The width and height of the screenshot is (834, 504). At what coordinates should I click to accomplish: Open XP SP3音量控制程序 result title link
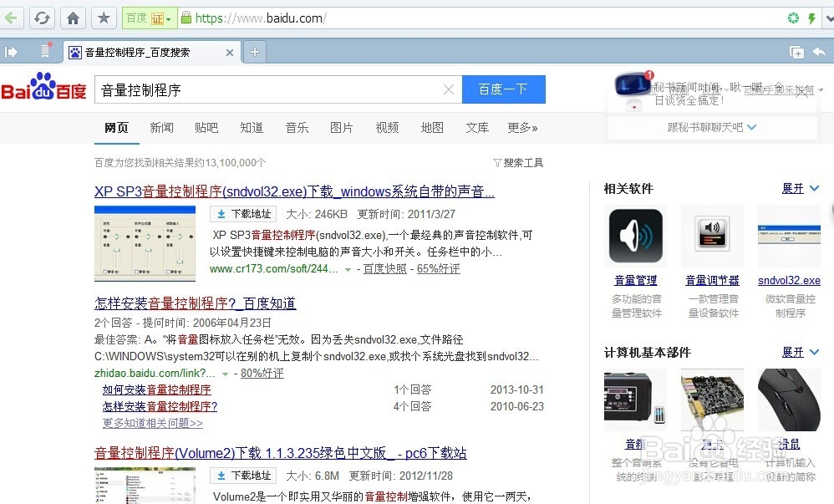(294, 191)
